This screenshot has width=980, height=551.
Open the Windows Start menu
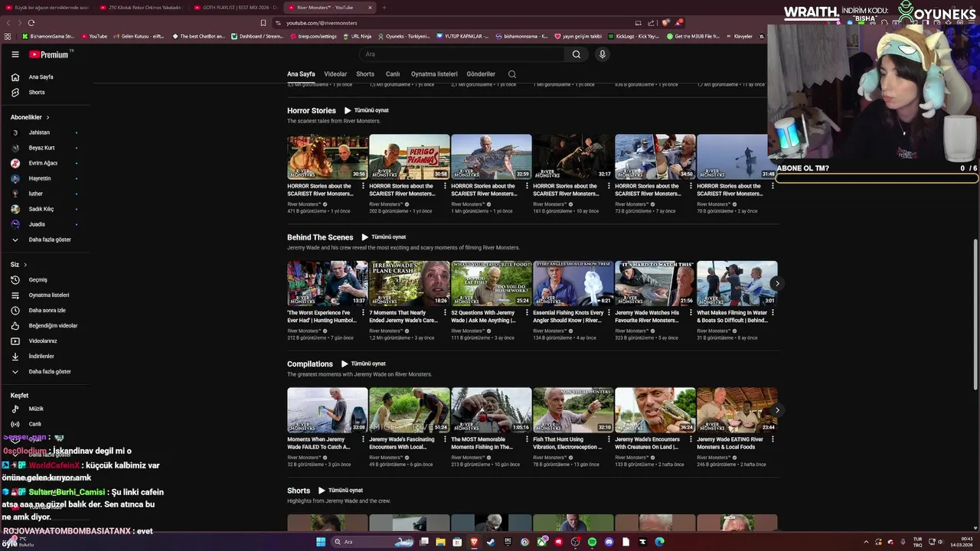[x=321, y=542]
